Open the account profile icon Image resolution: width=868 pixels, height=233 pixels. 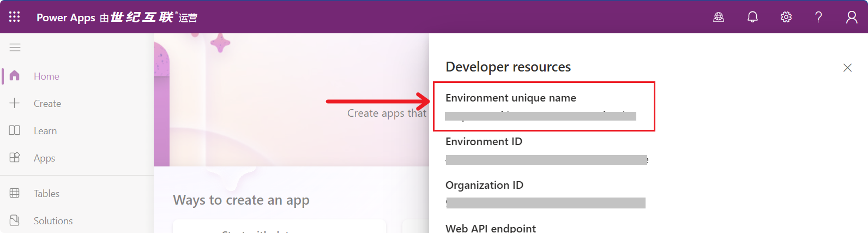[852, 17]
